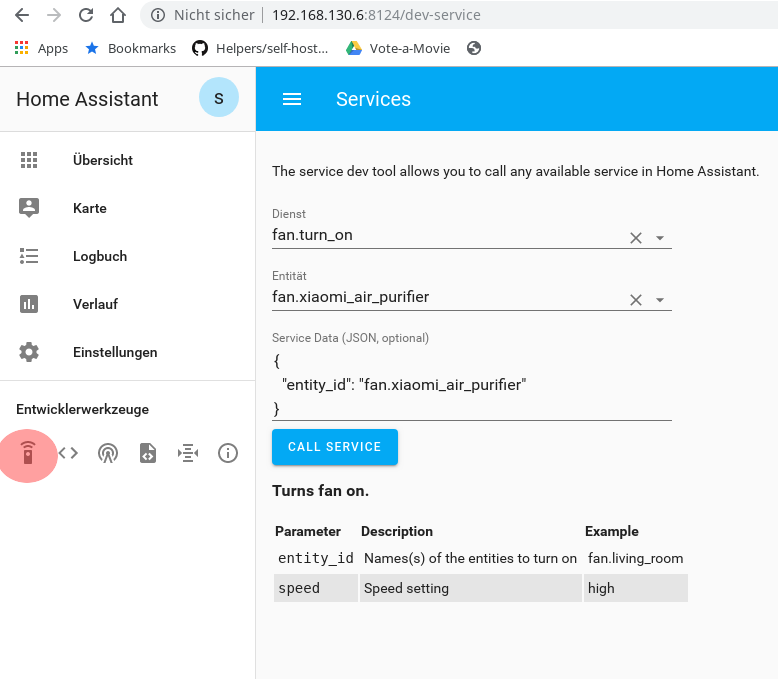Open the Bookmarks folder
778x679 pixels.
130,48
